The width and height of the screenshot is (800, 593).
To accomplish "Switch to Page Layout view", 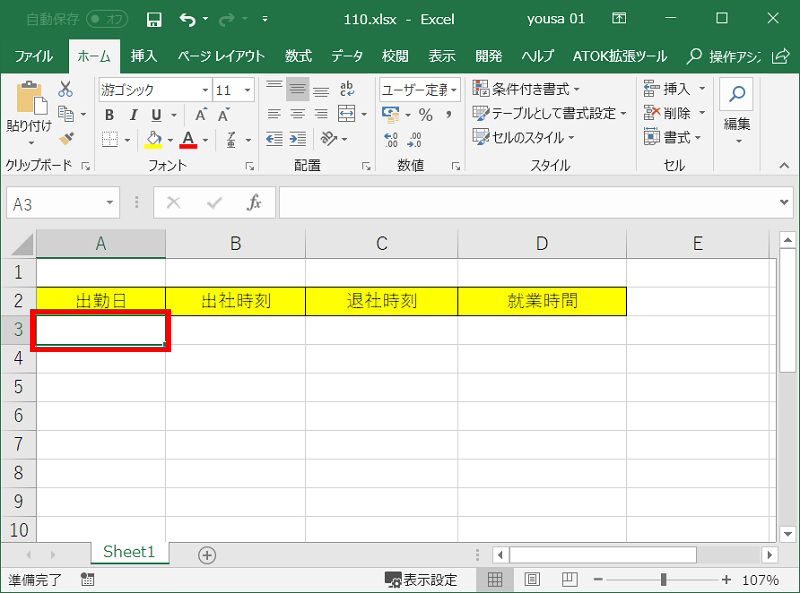I will pyautogui.click(x=532, y=579).
